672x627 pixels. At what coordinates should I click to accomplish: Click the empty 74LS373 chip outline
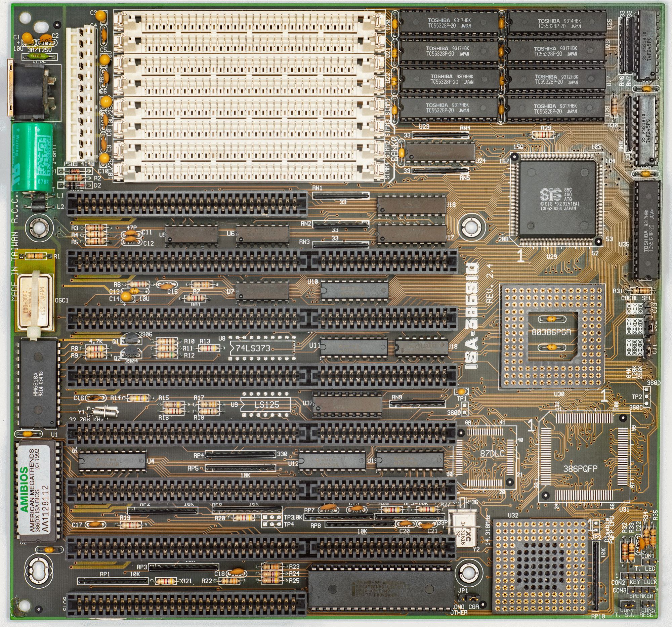(x=263, y=348)
